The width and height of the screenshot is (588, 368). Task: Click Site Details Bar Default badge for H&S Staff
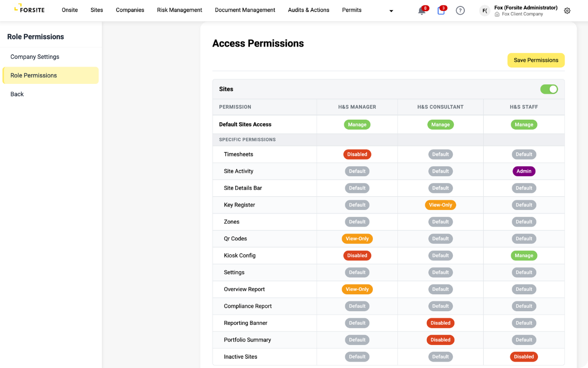tap(524, 188)
